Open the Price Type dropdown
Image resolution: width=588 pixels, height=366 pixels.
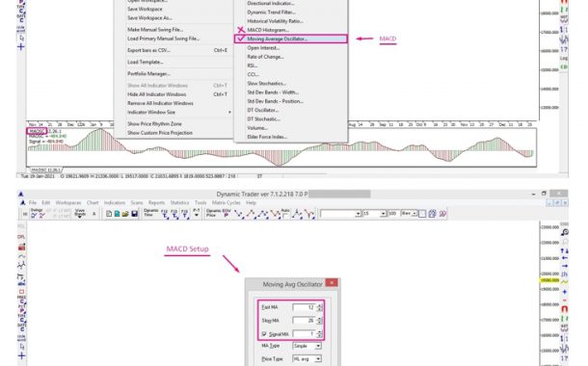(307, 359)
